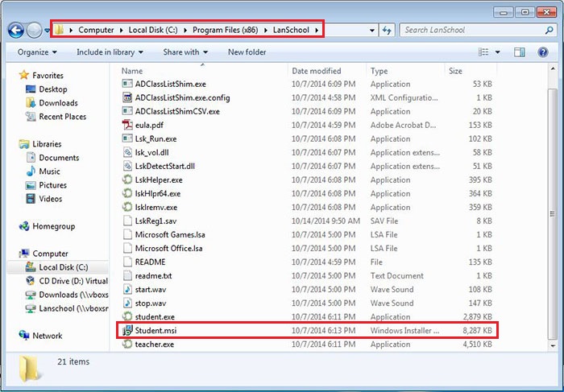Select the eula.pdf PDF icon
The height and width of the screenshot is (392, 564).
127,125
